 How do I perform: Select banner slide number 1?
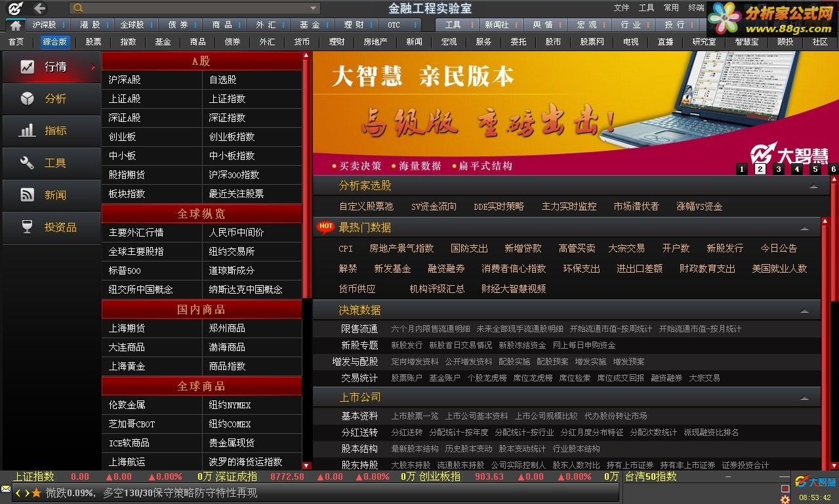point(742,169)
